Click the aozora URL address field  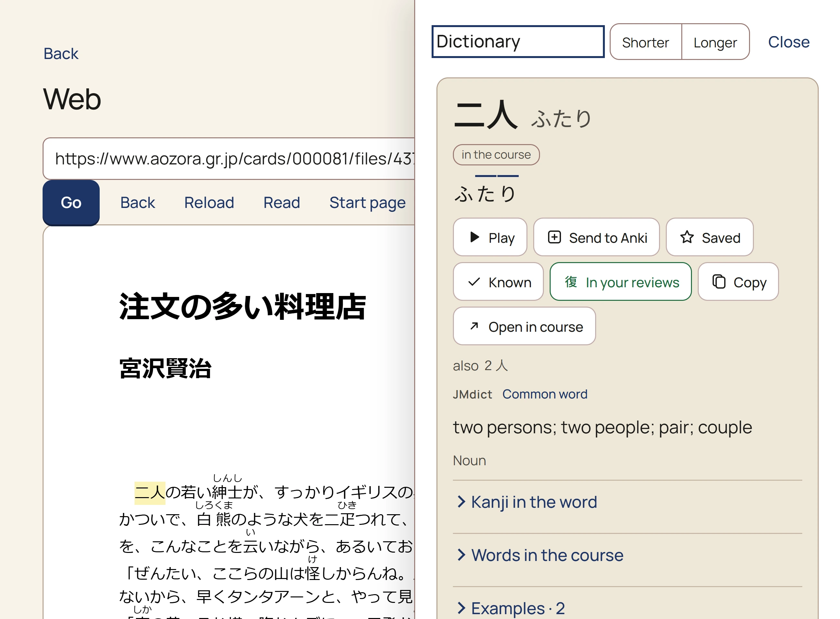coord(229,159)
